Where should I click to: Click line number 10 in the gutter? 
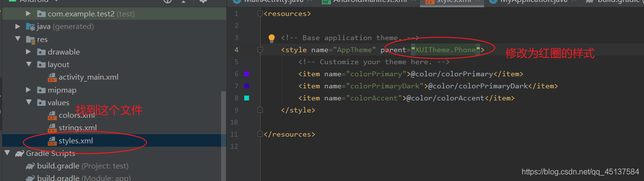(235, 122)
